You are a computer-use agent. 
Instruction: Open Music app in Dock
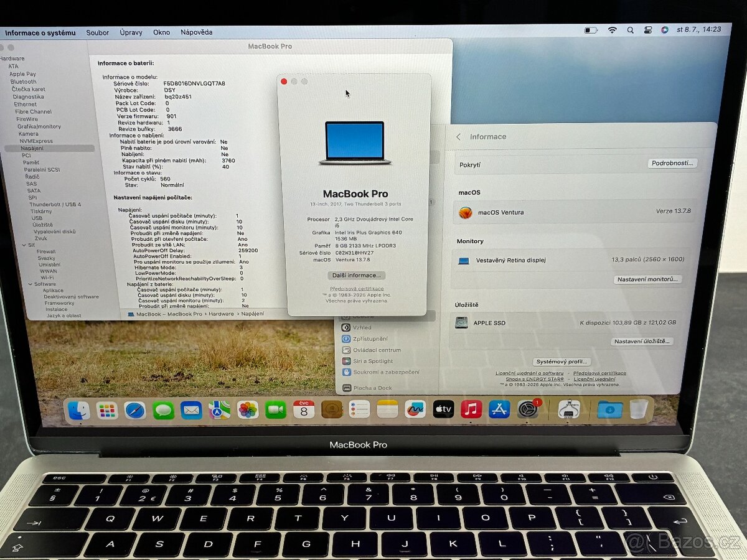tap(471, 409)
